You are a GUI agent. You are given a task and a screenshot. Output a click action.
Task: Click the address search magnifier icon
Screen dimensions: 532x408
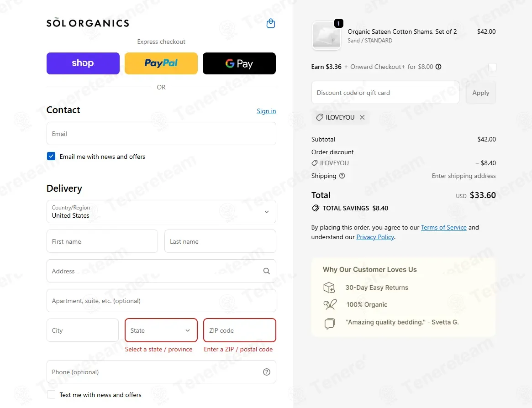pos(267,271)
